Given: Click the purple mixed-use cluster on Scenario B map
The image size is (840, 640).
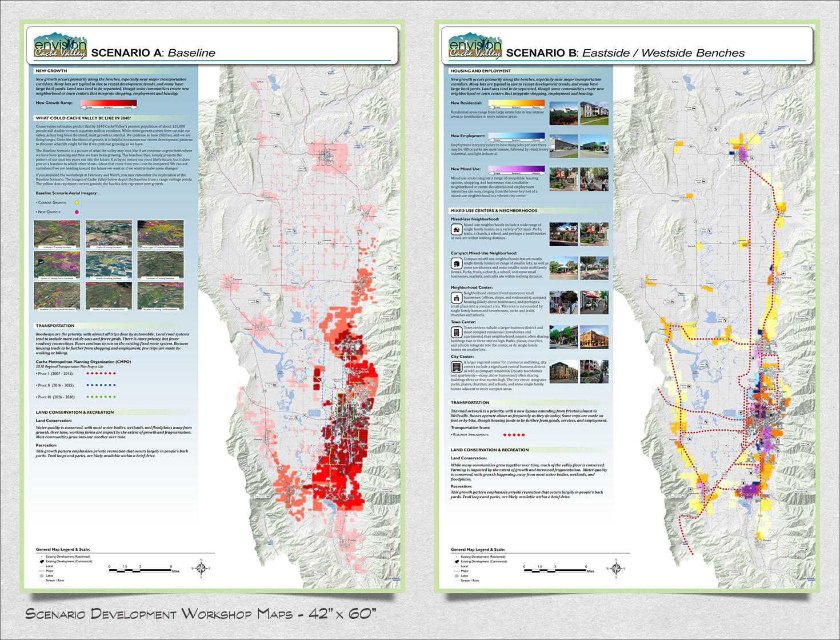Looking at the screenshot, I should [750, 490].
